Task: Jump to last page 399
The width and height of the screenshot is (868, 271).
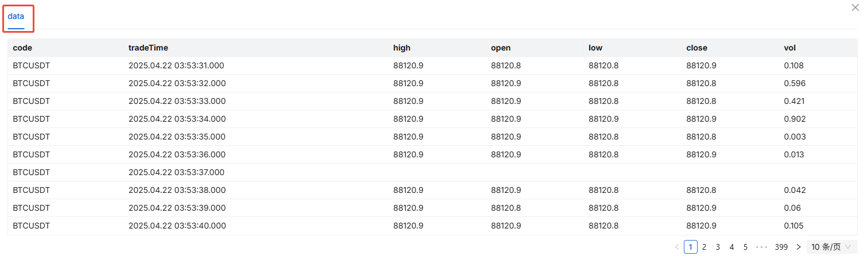Action: pos(781,247)
